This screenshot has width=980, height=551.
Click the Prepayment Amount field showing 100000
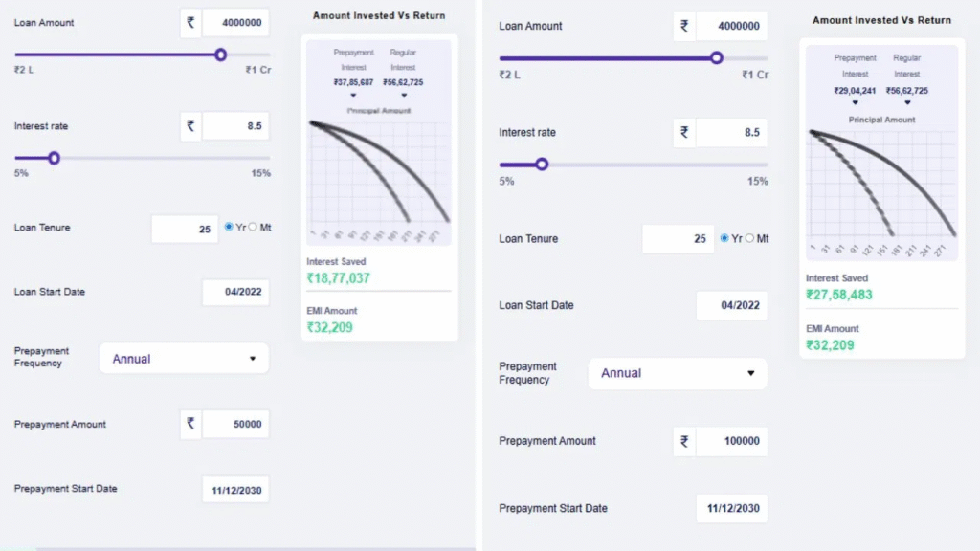tap(731, 441)
